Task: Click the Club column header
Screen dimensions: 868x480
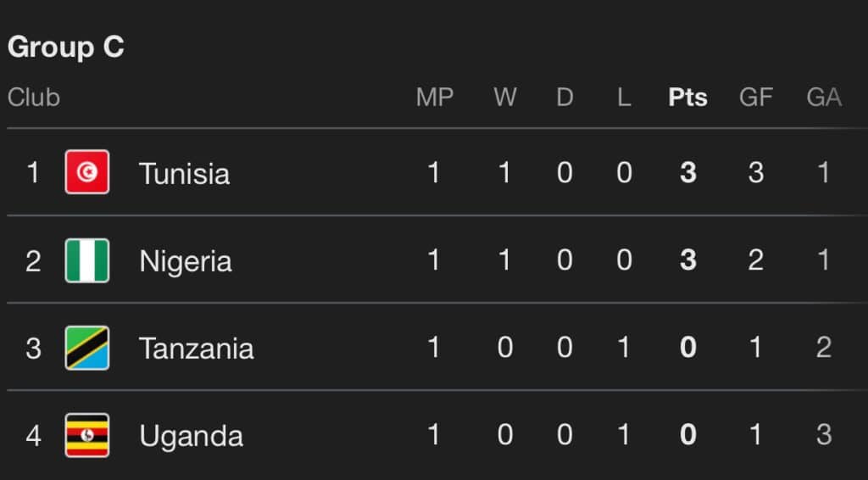Action: (x=34, y=98)
